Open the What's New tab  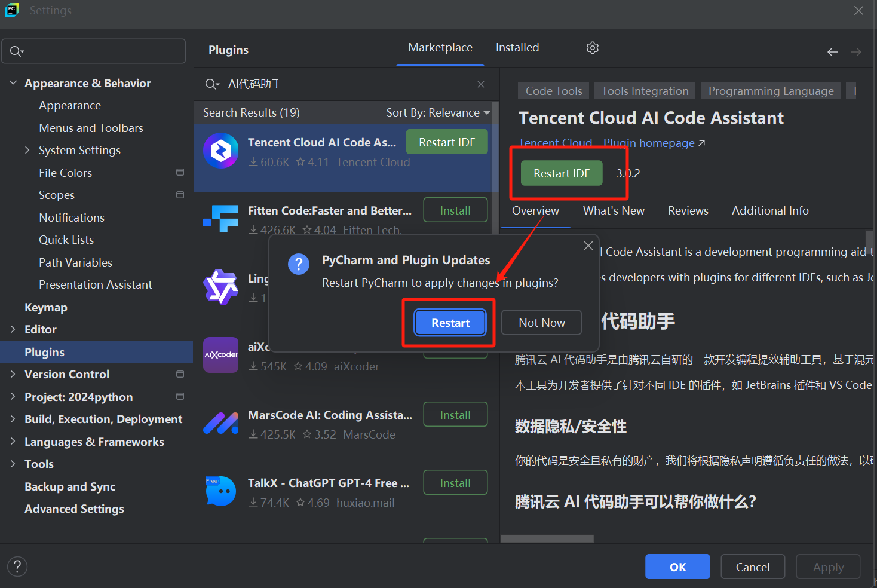pos(614,210)
